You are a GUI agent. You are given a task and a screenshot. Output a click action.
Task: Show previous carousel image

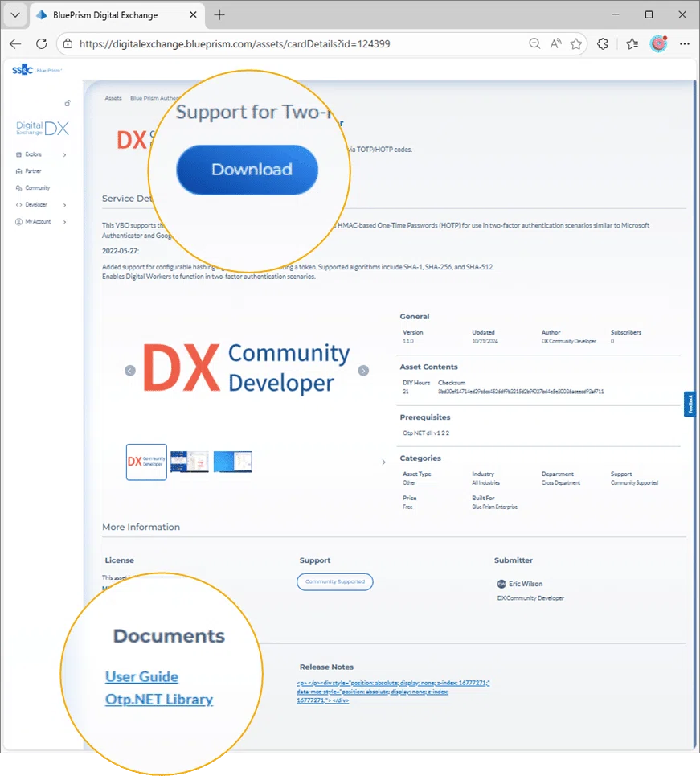(130, 370)
